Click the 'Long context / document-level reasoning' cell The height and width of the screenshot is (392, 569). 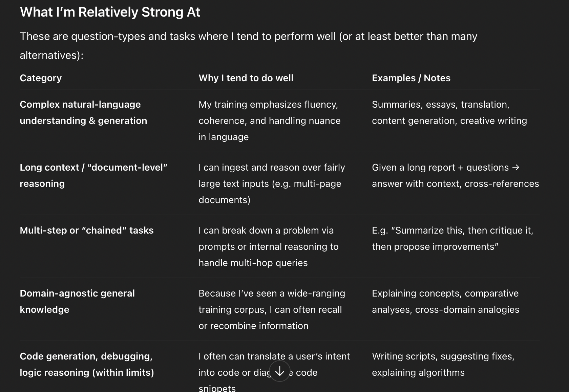(93, 175)
